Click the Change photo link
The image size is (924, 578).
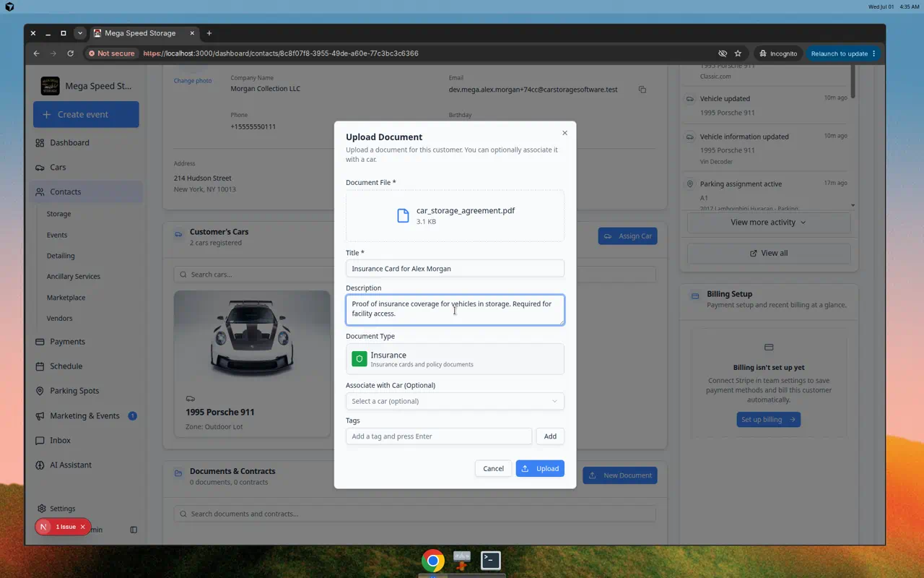(193, 80)
